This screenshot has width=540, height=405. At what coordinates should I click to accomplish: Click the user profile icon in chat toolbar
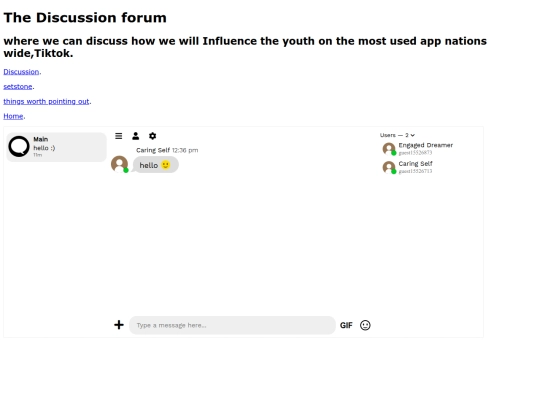tap(136, 136)
